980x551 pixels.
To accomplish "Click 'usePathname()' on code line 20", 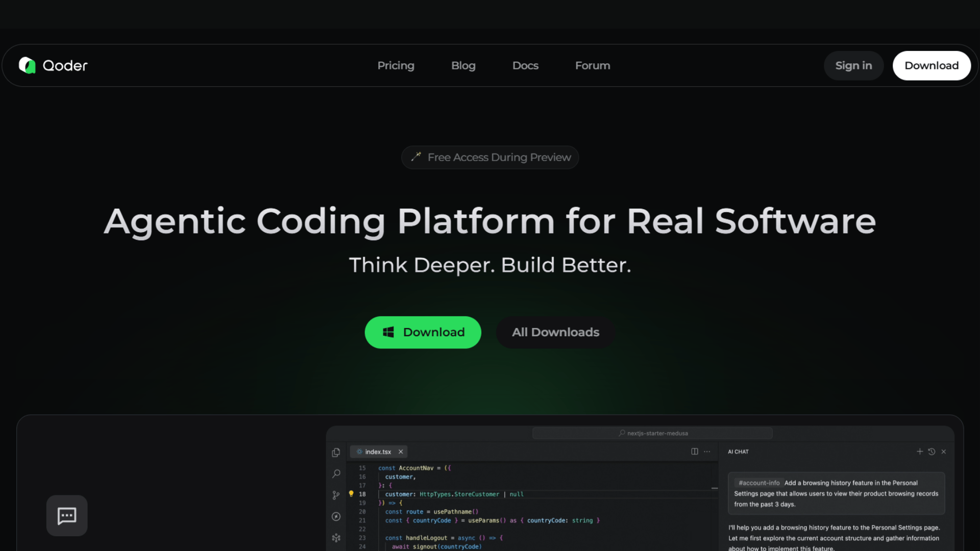I will (456, 512).
